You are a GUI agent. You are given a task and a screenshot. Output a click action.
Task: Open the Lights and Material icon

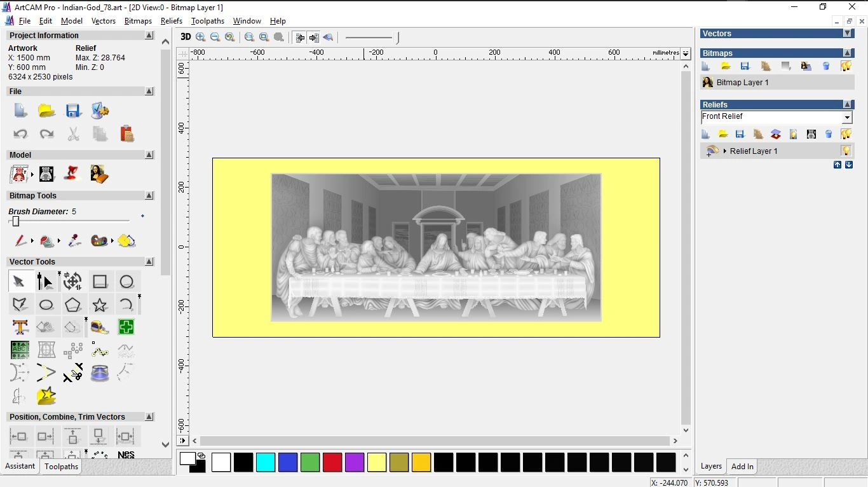click(x=73, y=174)
